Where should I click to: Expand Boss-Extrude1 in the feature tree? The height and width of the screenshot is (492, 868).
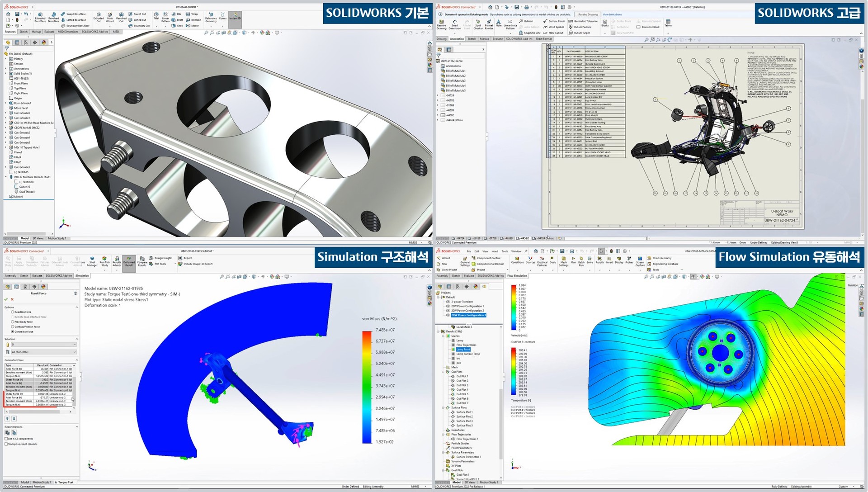pos(6,103)
